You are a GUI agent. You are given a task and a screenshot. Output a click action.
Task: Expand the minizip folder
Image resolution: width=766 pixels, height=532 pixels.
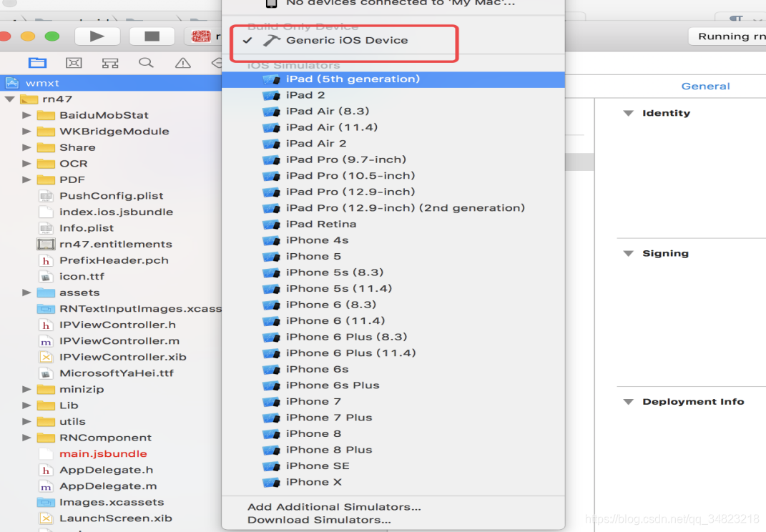click(x=26, y=390)
